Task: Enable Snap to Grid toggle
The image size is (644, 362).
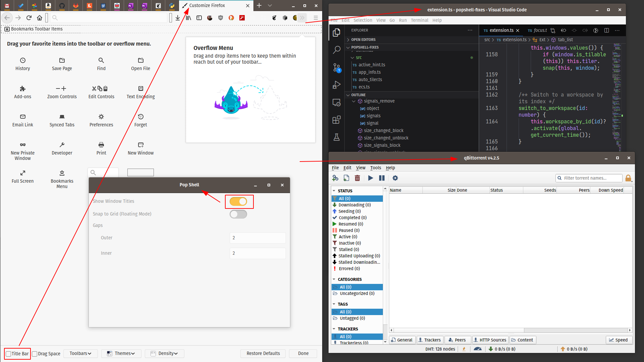Action: (238, 214)
